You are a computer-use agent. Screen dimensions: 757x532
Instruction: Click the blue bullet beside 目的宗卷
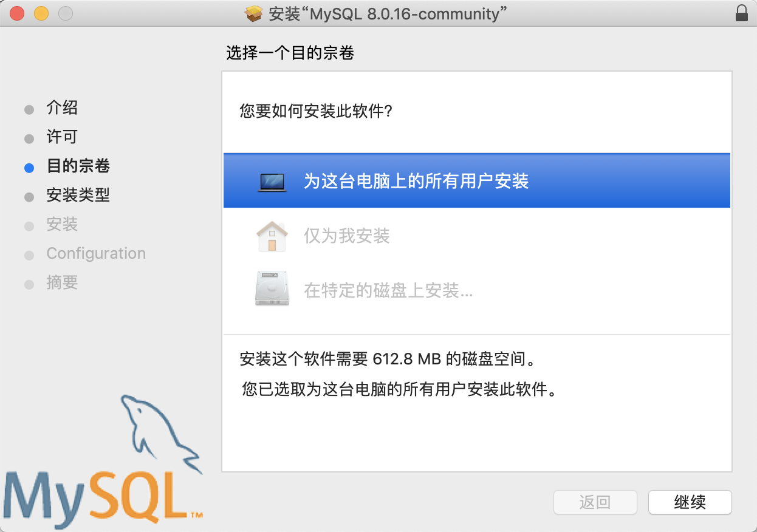tap(29, 168)
